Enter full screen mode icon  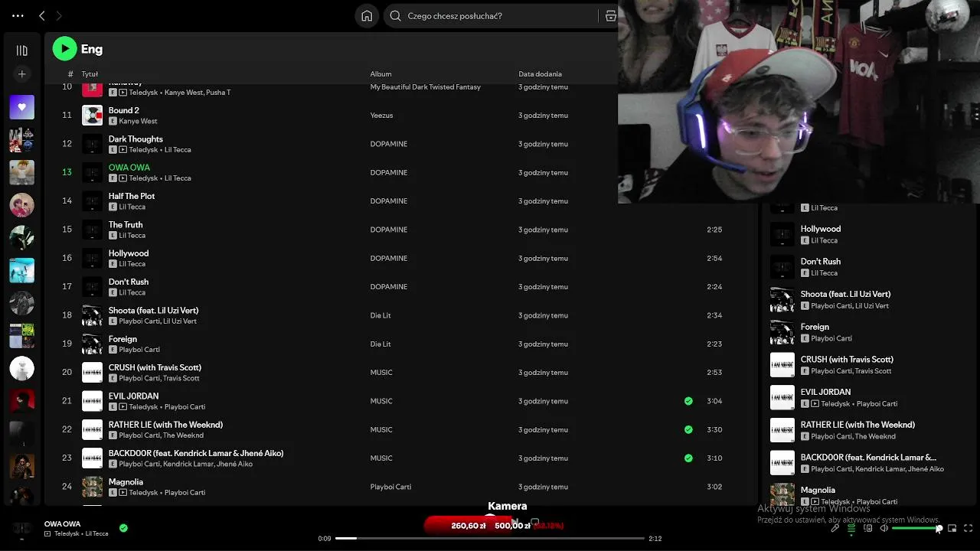pos(969,528)
